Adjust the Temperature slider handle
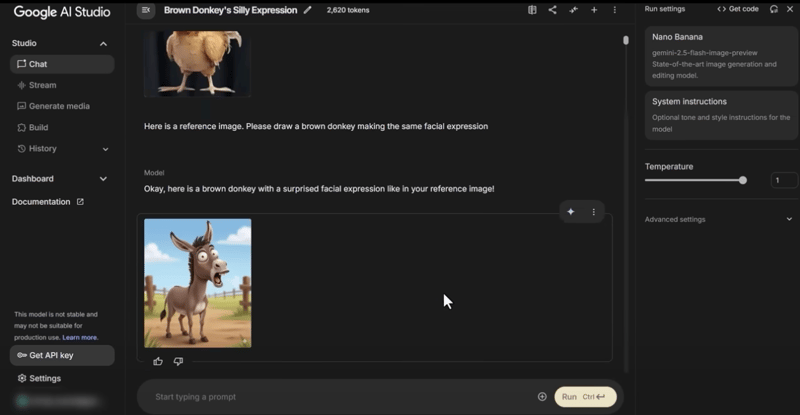The image size is (800, 415). [743, 180]
